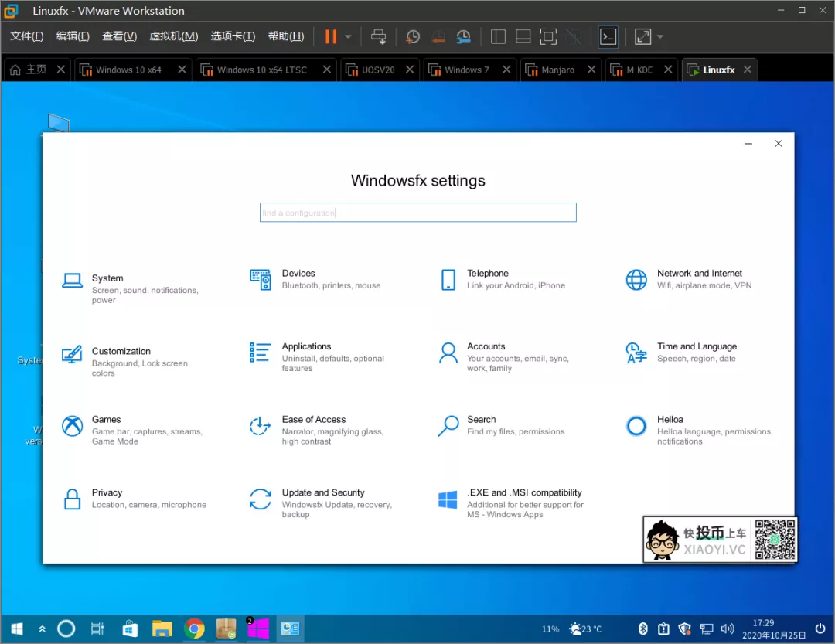Open the Games Xbox icon

72,426
